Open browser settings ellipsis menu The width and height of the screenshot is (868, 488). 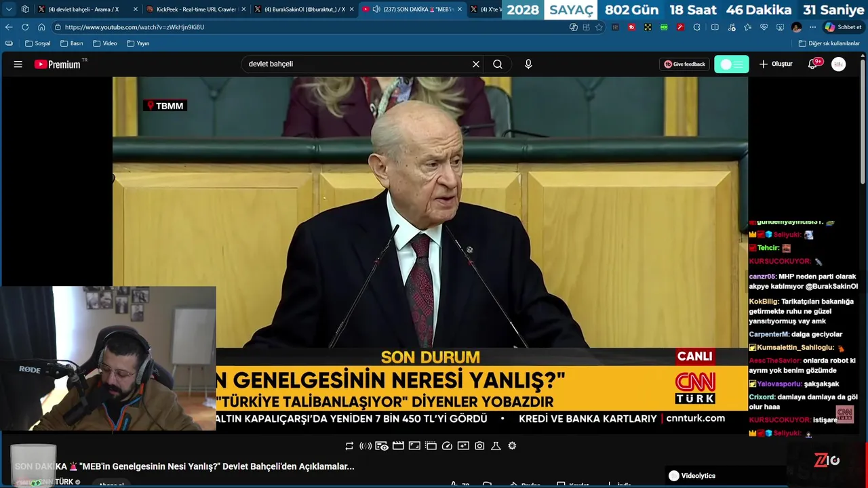click(812, 27)
